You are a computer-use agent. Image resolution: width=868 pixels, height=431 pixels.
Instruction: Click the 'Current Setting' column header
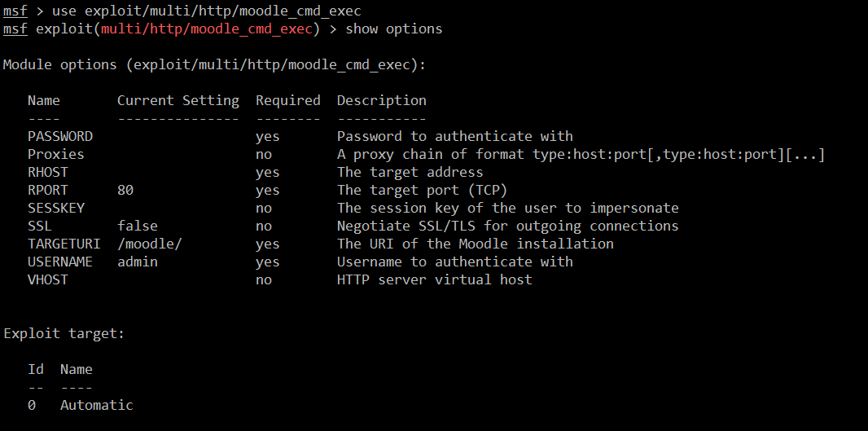178,101
